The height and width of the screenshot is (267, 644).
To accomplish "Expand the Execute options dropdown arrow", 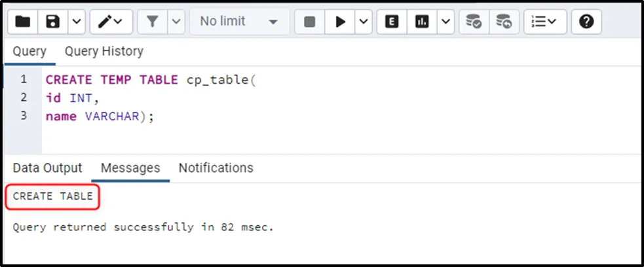I will [x=364, y=22].
